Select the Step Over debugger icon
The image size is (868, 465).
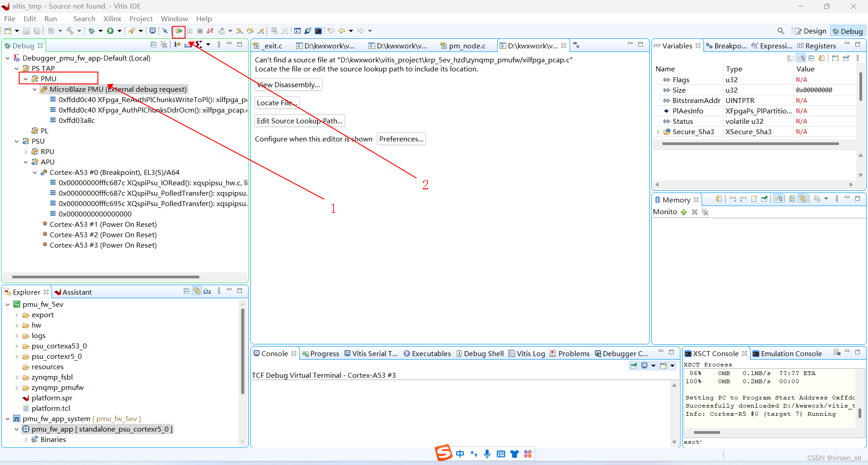250,31
